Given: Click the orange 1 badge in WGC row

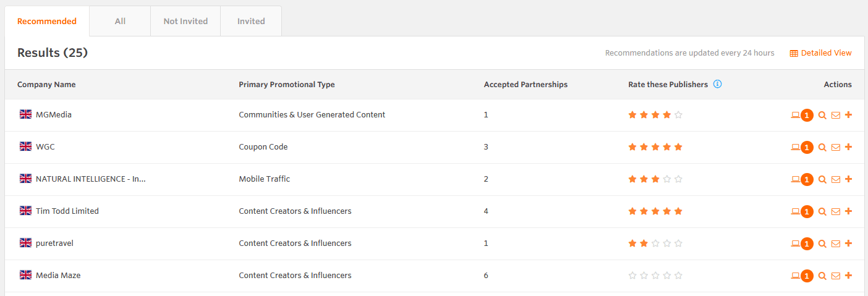Looking at the screenshot, I should pyautogui.click(x=807, y=147).
